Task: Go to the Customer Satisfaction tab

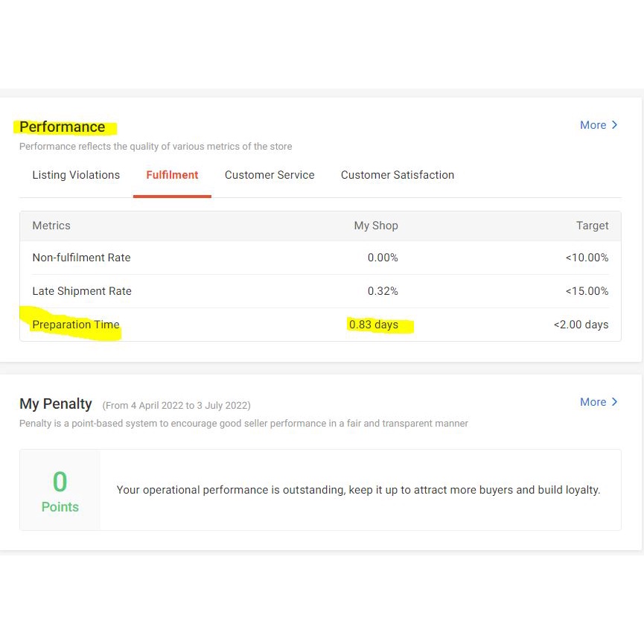Action: tap(398, 175)
